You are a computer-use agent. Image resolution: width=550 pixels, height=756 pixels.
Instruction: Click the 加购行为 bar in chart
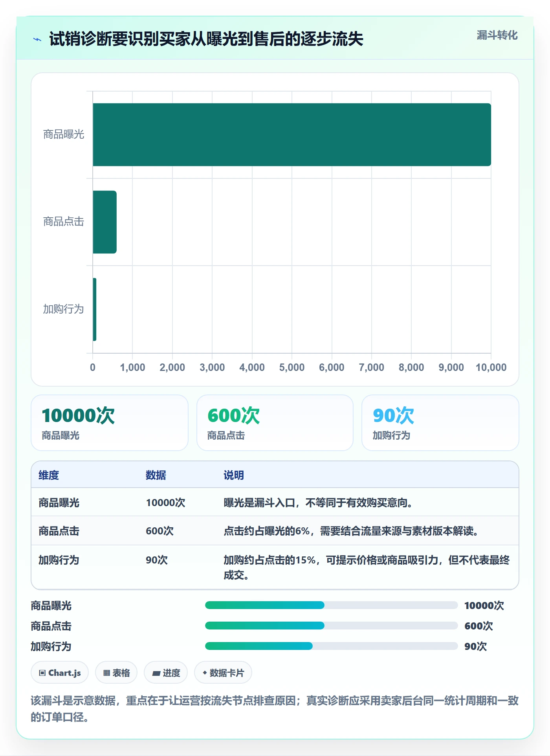(95, 309)
